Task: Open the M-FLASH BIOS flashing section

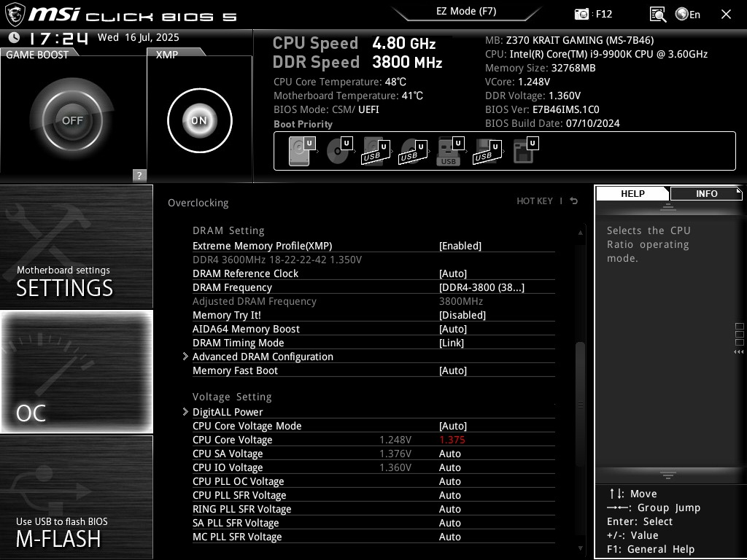Action: click(x=76, y=497)
